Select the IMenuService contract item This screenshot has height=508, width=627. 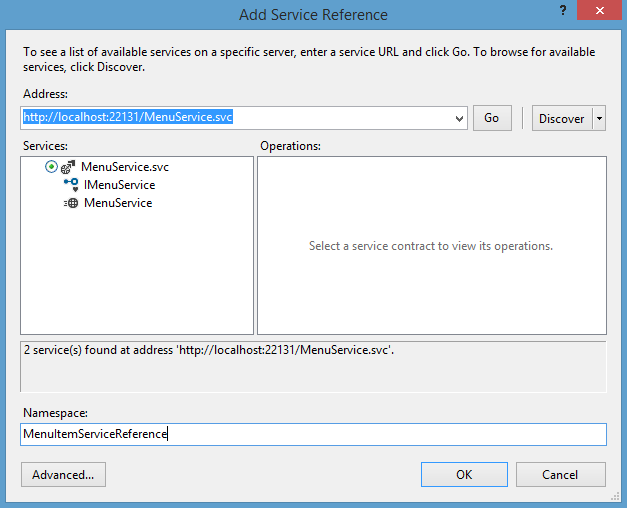coord(119,185)
